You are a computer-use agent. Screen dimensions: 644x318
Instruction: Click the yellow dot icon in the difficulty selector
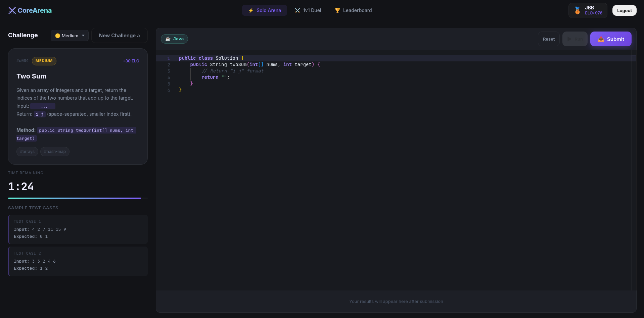point(58,36)
